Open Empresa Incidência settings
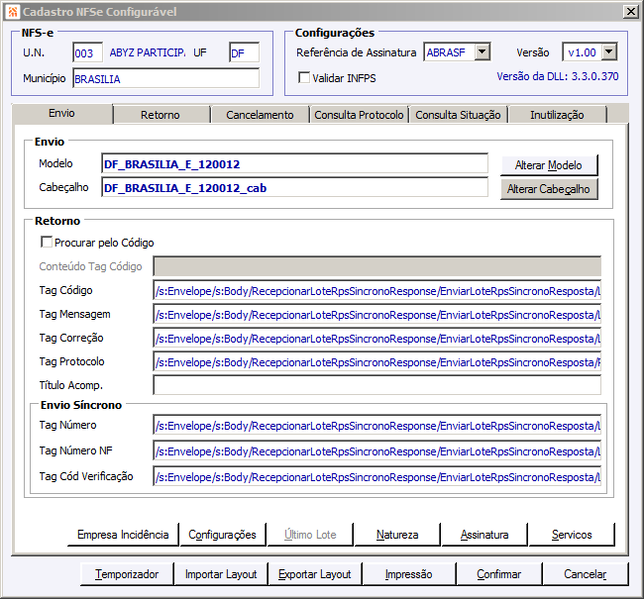Image resolution: width=644 pixels, height=599 pixels. [123, 534]
